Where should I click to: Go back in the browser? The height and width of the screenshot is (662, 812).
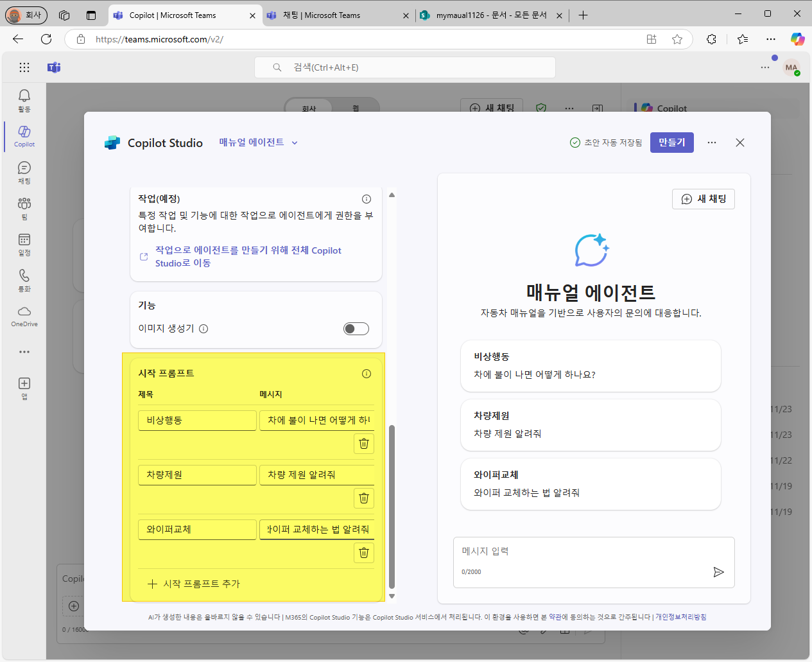click(18, 39)
